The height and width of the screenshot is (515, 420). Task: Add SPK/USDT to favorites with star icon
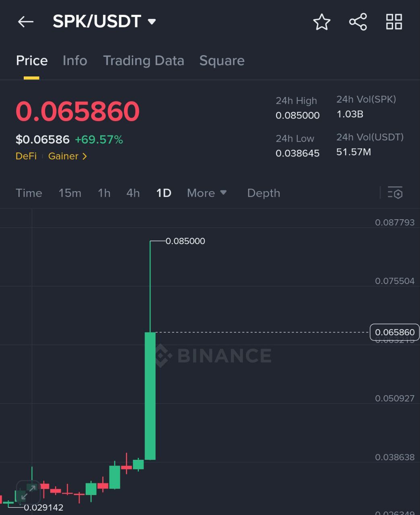click(322, 22)
